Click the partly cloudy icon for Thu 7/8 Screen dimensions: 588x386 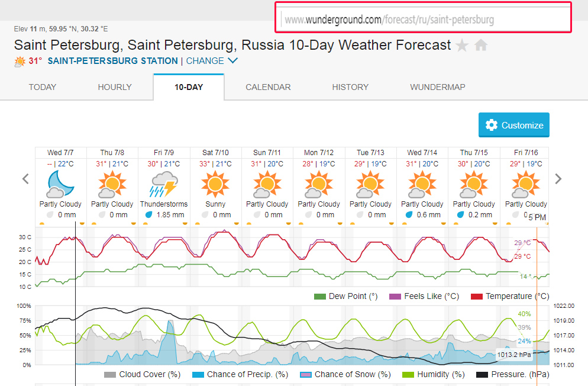point(112,184)
